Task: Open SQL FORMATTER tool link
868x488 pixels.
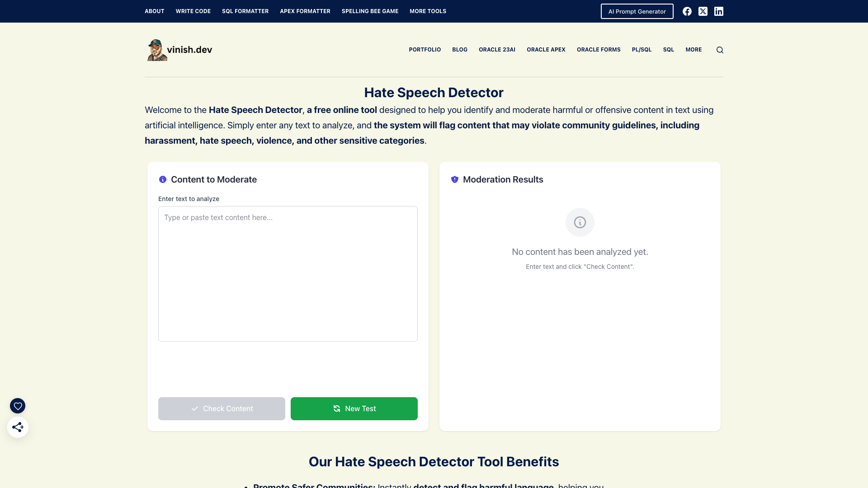Action: tap(245, 11)
